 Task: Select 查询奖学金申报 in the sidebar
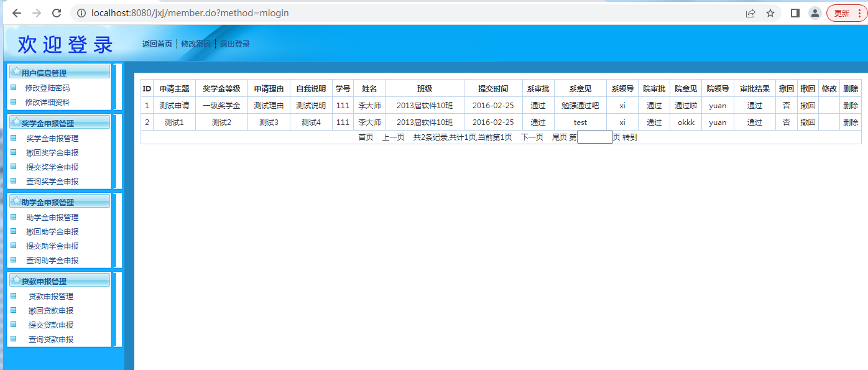(x=52, y=182)
